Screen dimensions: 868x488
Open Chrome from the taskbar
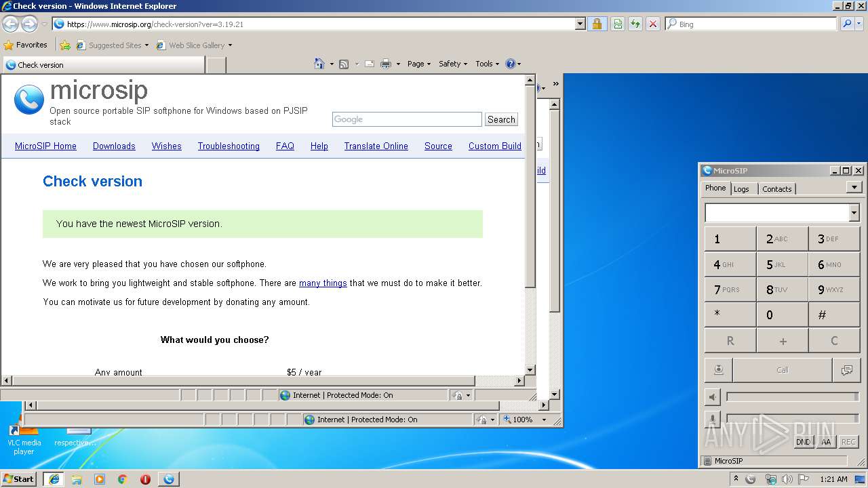point(123,479)
